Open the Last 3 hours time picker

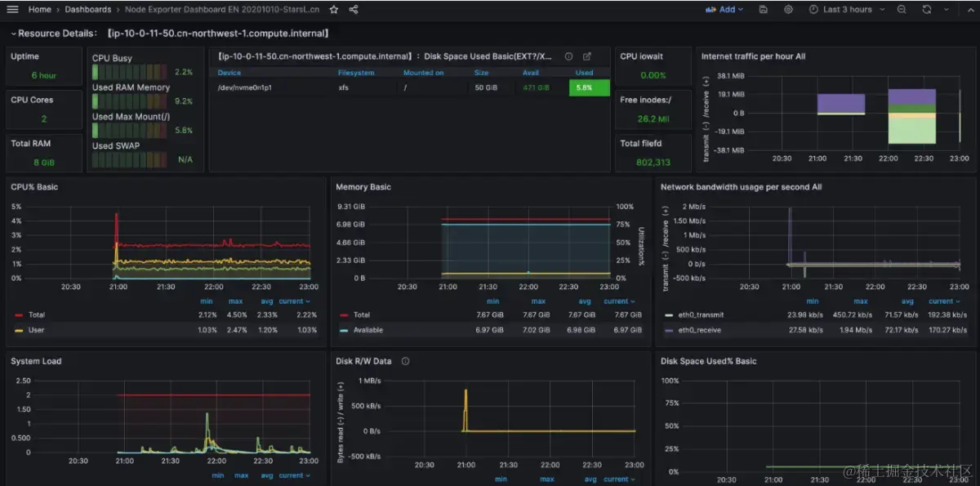pos(847,10)
